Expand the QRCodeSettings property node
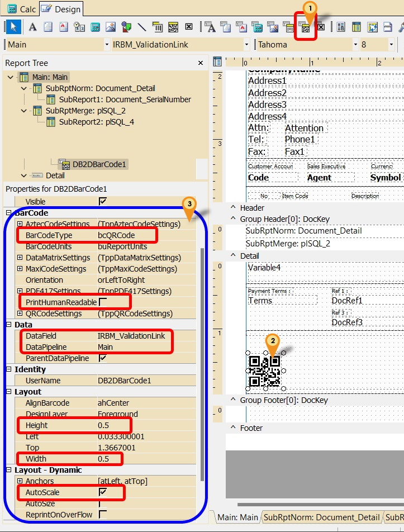Image resolution: width=404 pixels, height=532 pixels. (20, 313)
